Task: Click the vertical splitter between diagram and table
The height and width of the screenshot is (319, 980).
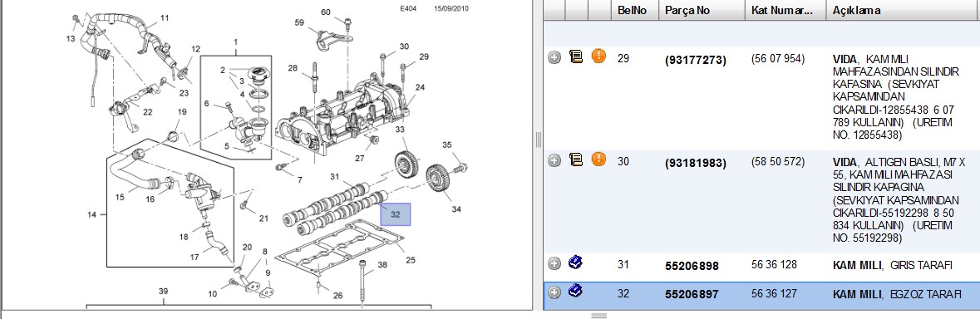Action: click(x=538, y=140)
